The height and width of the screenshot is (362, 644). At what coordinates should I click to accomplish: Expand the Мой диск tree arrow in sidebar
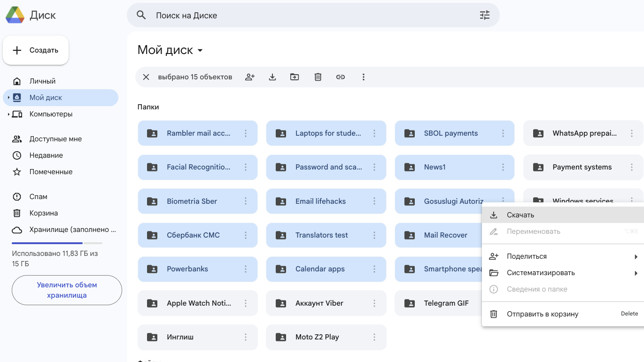8,98
